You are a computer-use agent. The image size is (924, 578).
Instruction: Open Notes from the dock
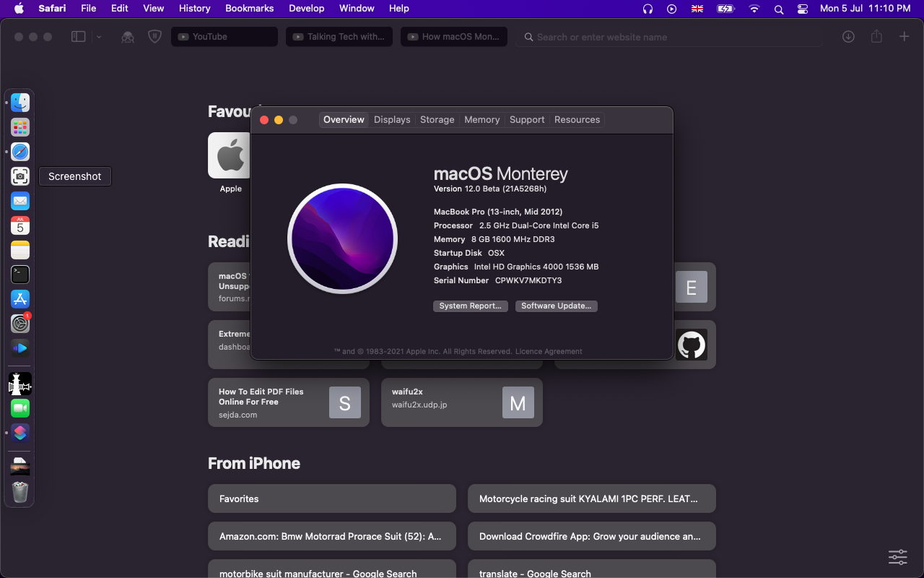coord(20,250)
